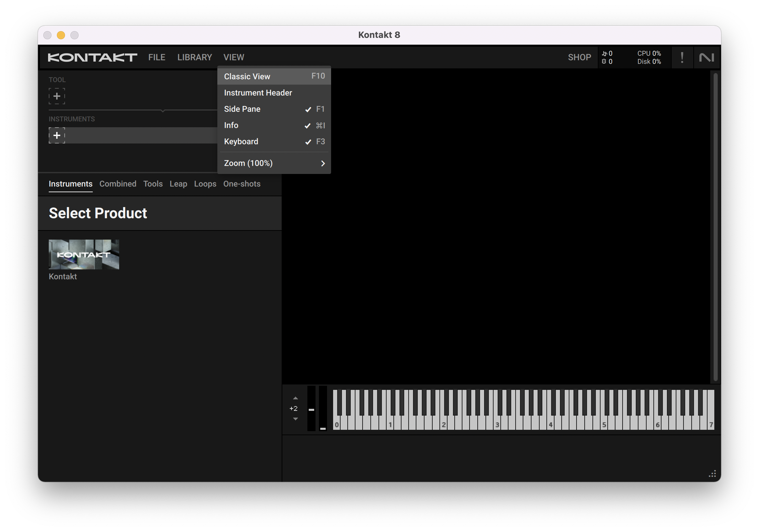
Task: Close the VIEW menu in header
Action: tap(234, 58)
